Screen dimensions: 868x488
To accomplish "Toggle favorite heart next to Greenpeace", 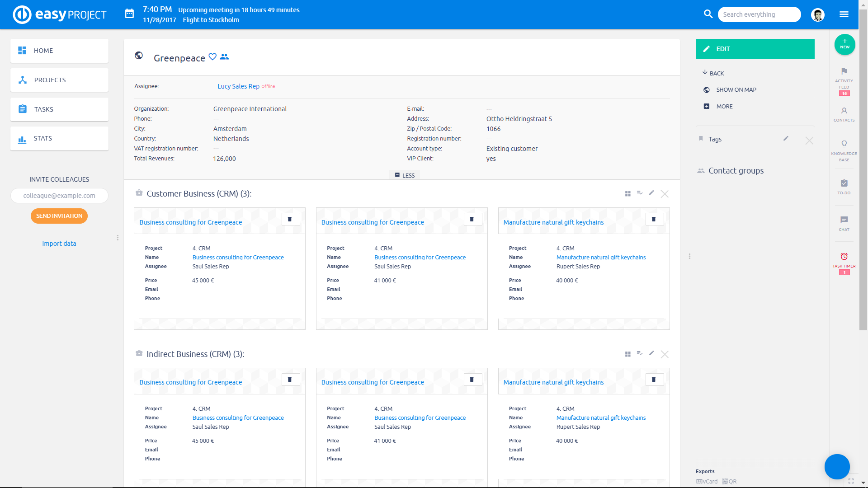I will [212, 57].
